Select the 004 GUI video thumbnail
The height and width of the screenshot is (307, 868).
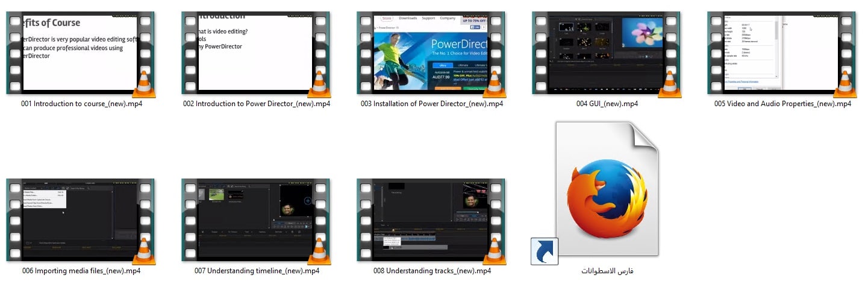click(x=606, y=52)
